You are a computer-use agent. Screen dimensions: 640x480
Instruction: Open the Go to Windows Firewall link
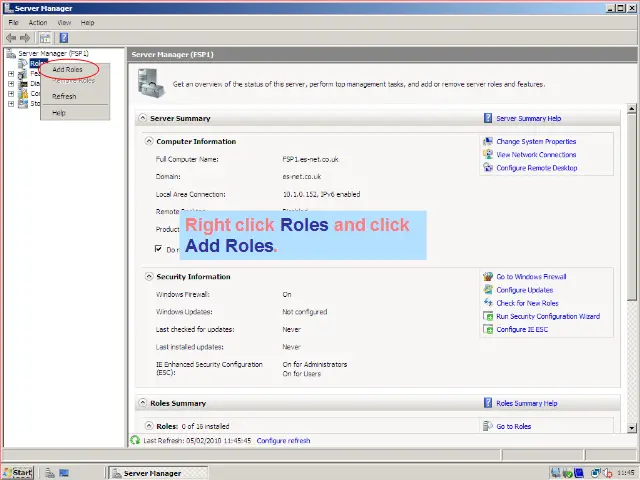pyautogui.click(x=531, y=277)
